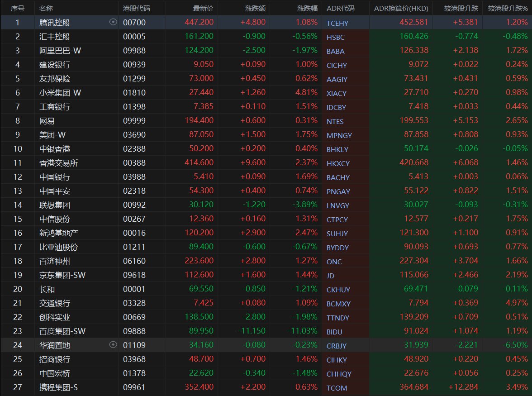Viewport: 532px width, 396px height.
Task: Select 建设银行 in the list
Action: coord(55,65)
